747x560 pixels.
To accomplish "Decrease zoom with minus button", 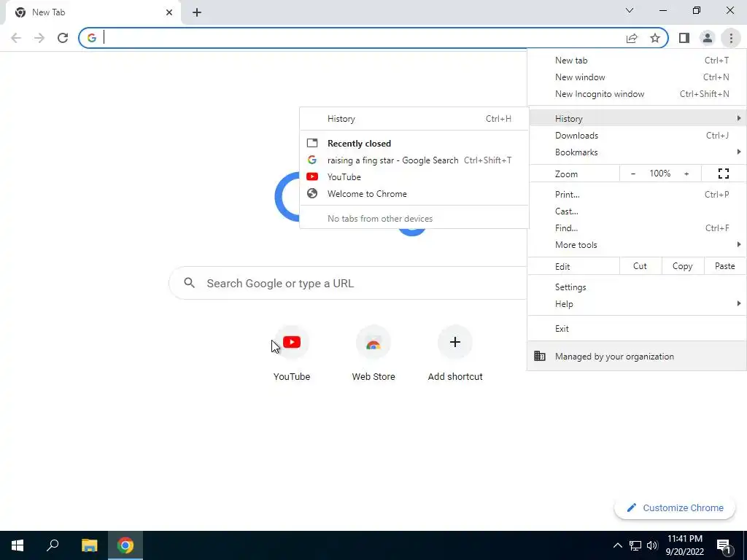I will click(x=633, y=174).
